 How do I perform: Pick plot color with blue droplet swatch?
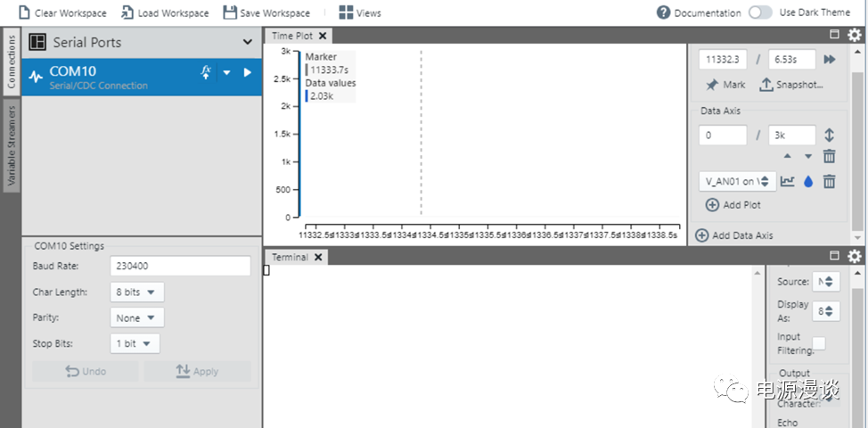(x=808, y=181)
